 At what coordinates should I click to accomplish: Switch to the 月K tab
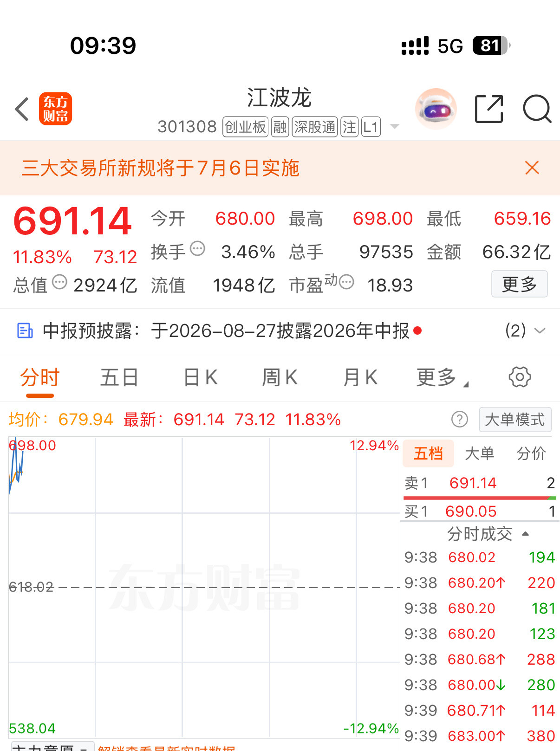click(360, 377)
